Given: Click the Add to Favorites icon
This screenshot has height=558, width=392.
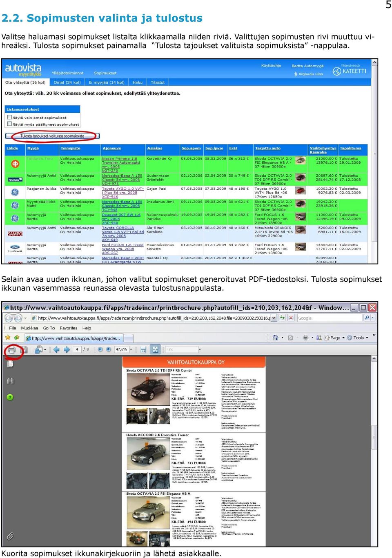Looking at the screenshot, I should point(17,338).
